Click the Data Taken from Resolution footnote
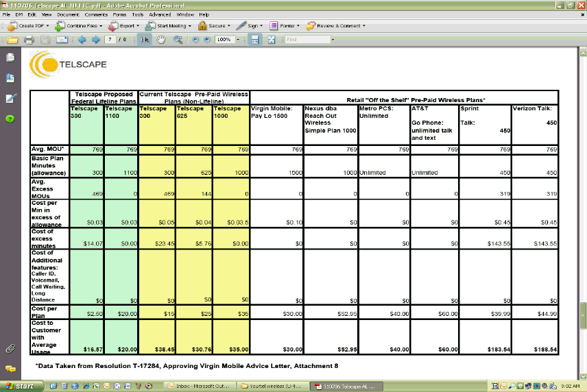Screen dimensions: 587x392 pos(187,366)
